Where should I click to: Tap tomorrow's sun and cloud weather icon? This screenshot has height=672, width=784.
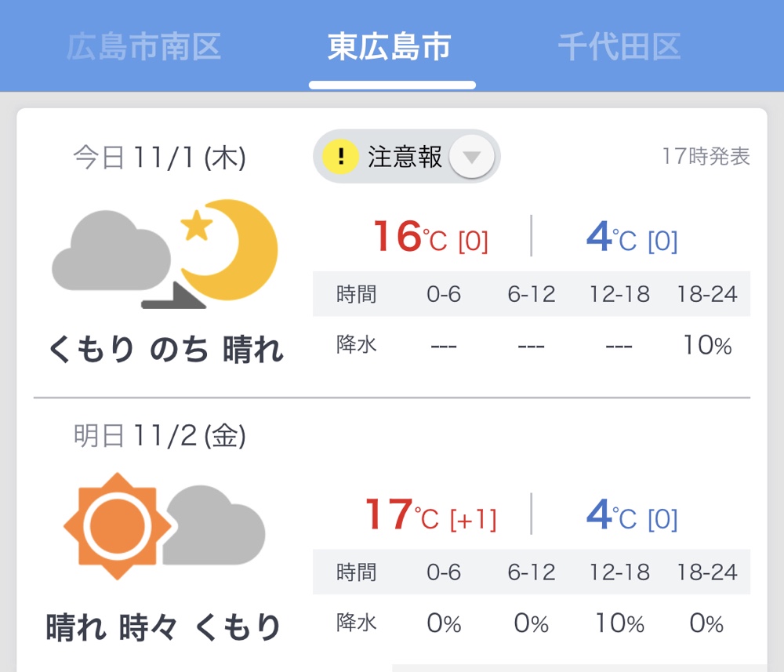click(x=164, y=526)
